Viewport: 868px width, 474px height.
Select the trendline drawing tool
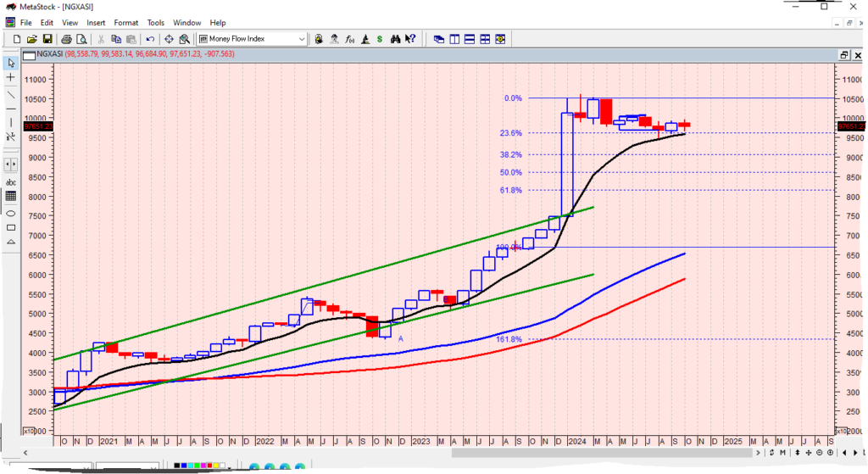click(x=11, y=92)
